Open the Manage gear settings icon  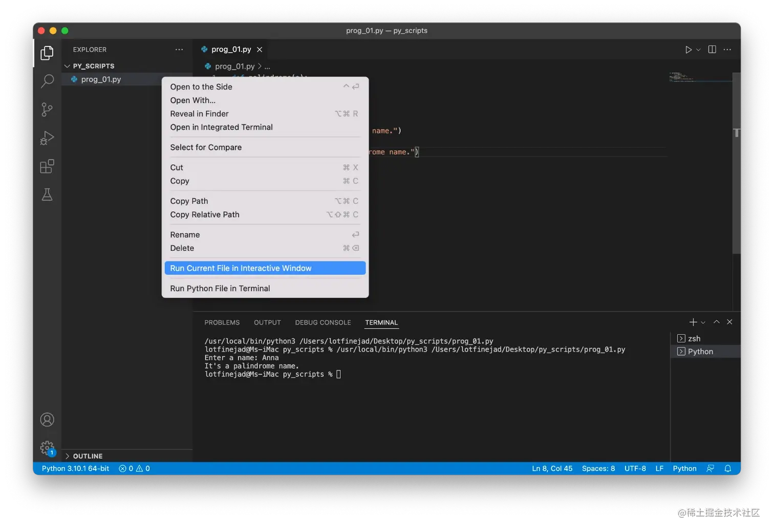tap(47, 448)
